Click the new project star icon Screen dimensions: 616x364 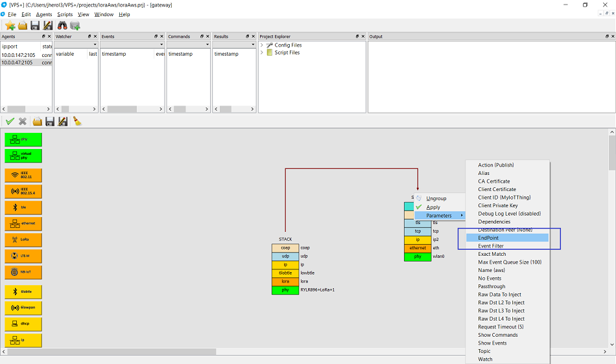pos(10,25)
